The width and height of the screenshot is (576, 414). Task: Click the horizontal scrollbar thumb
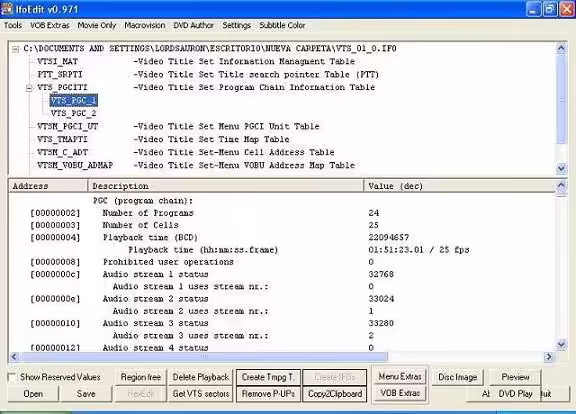[x=204, y=356]
